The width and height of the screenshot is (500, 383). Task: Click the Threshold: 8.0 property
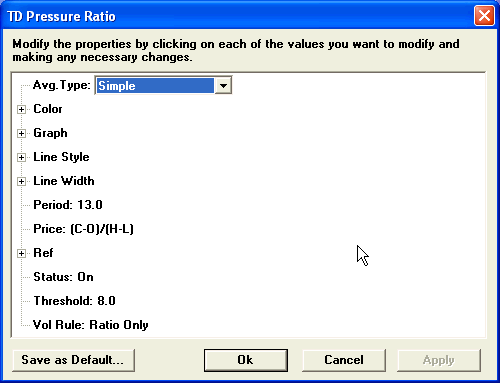pyautogui.click(x=74, y=301)
